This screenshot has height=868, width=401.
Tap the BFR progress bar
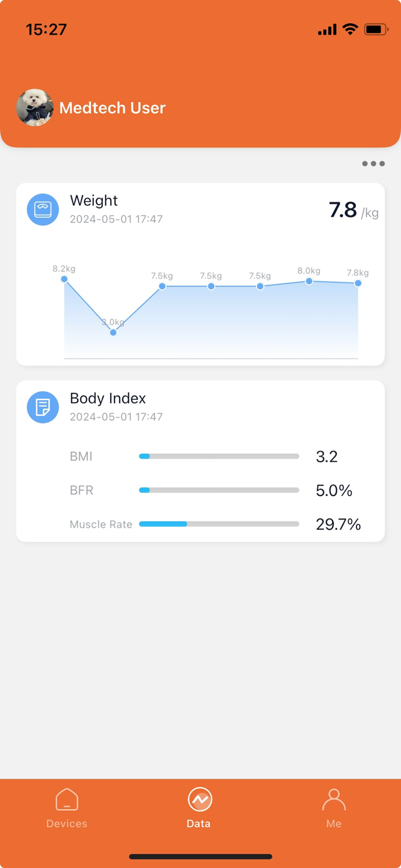click(219, 490)
